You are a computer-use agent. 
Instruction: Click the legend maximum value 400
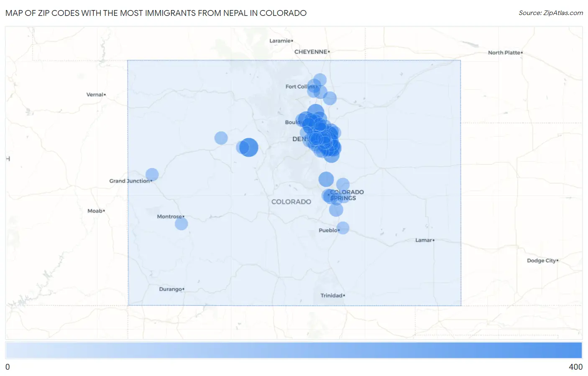click(575, 367)
